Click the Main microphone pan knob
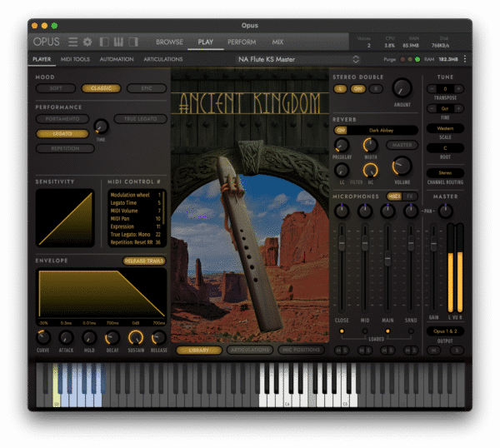500x448 pixels. pos(387,211)
